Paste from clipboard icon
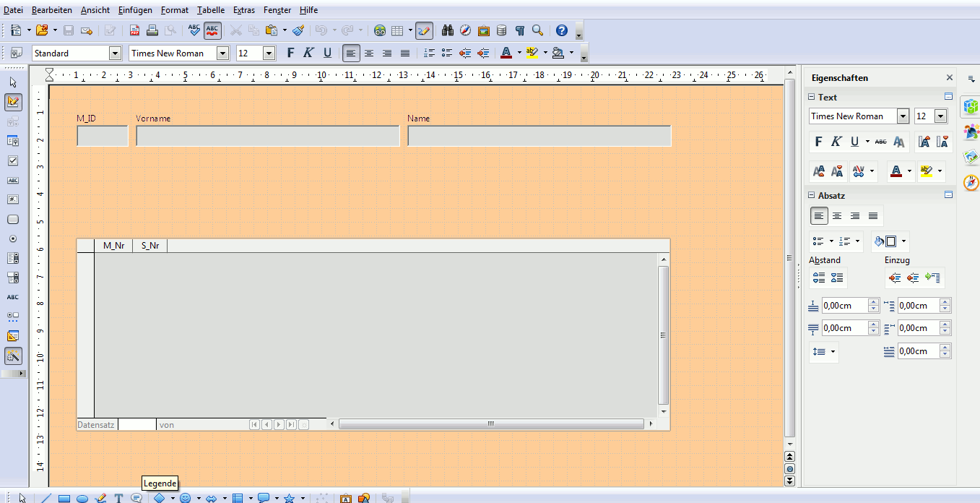The image size is (980, 503). pos(272,30)
